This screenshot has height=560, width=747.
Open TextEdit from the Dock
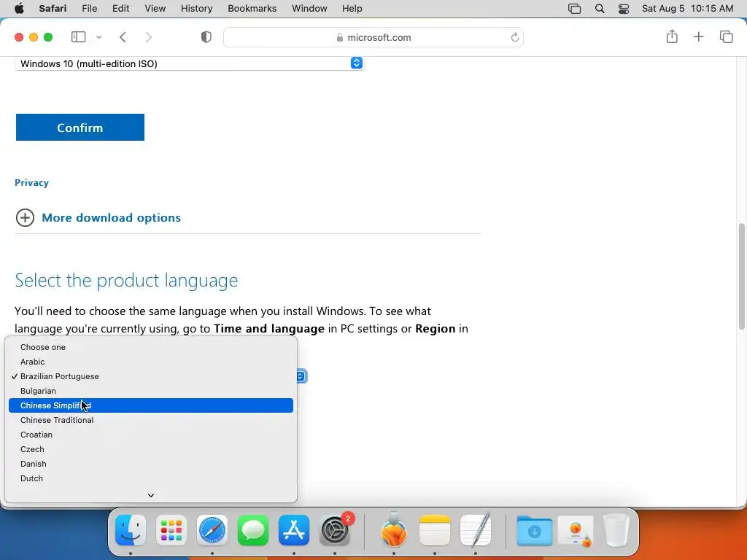click(476, 529)
